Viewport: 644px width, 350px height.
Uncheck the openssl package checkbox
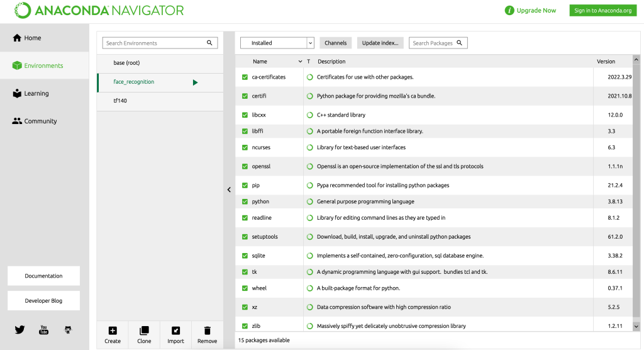245,166
